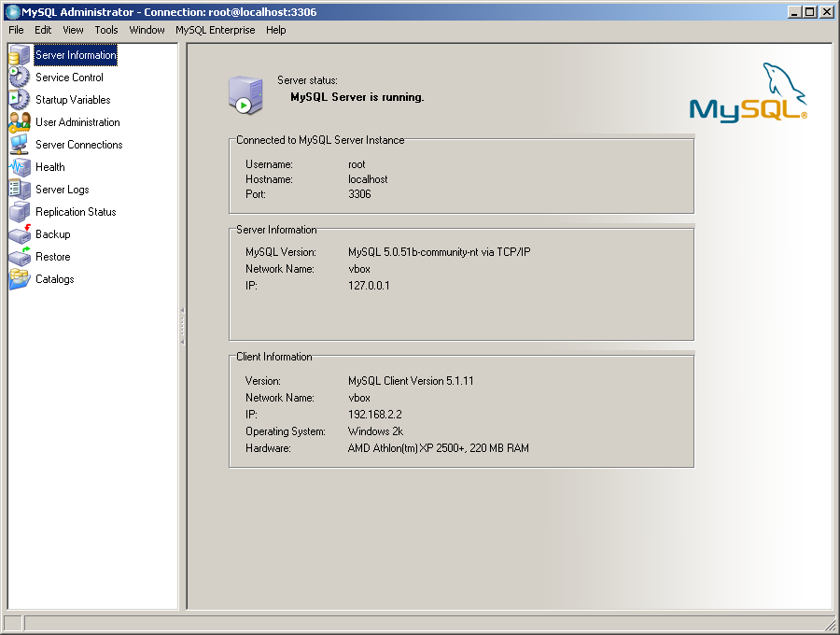Click the Health graph icon
This screenshot has height=635, width=840.
coord(20,167)
